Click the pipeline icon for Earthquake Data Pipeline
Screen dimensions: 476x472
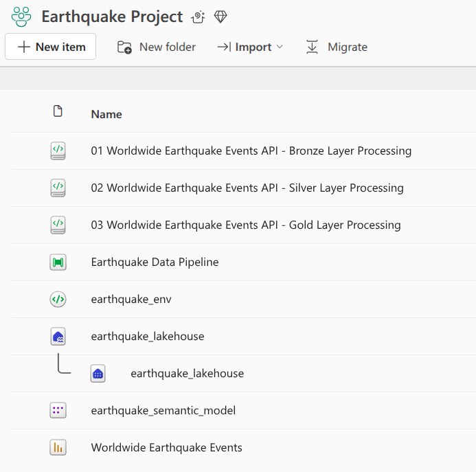click(58, 262)
